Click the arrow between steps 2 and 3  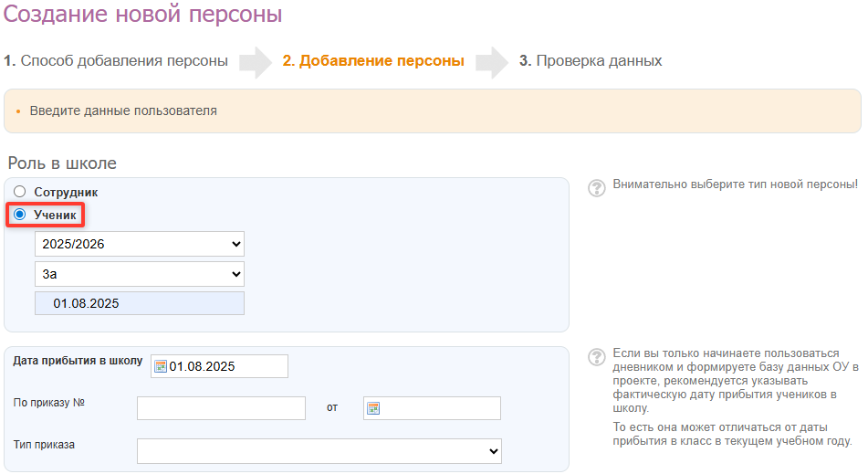coord(492,61)
